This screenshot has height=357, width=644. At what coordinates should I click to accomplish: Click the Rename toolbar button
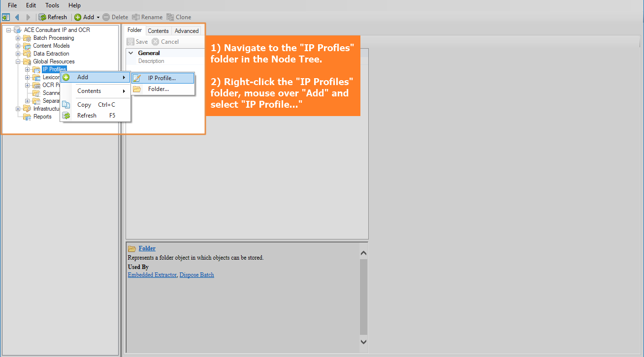pyautogui.click(x=147, y=17)
